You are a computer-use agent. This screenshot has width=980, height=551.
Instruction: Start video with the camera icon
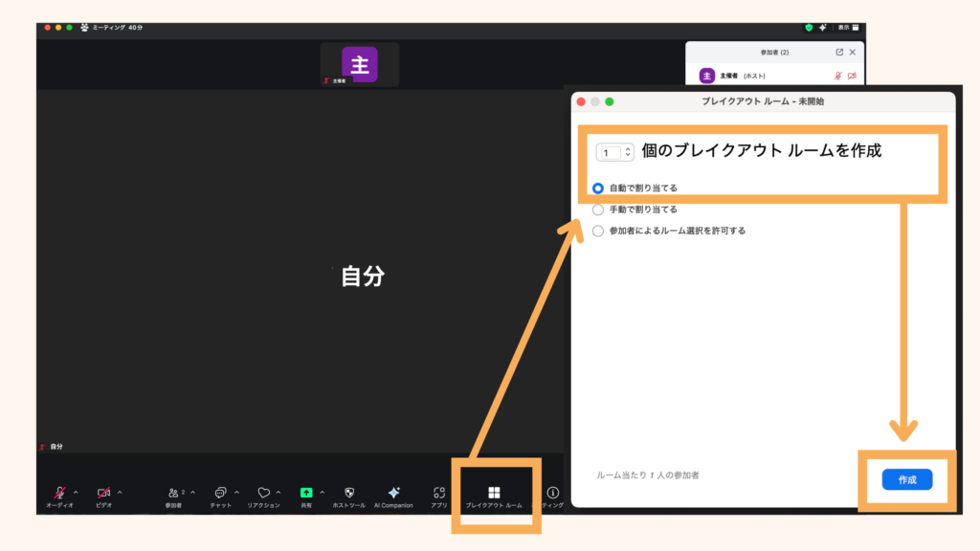[103, 491]
